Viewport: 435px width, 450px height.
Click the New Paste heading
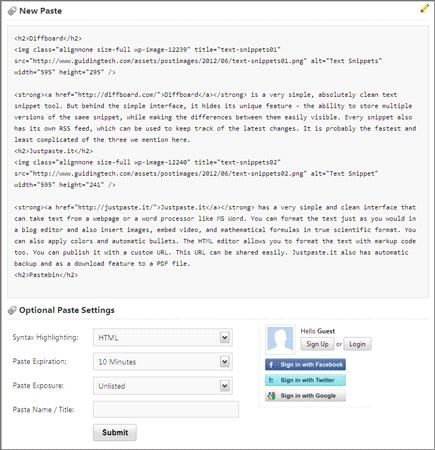tap(40, 11)
